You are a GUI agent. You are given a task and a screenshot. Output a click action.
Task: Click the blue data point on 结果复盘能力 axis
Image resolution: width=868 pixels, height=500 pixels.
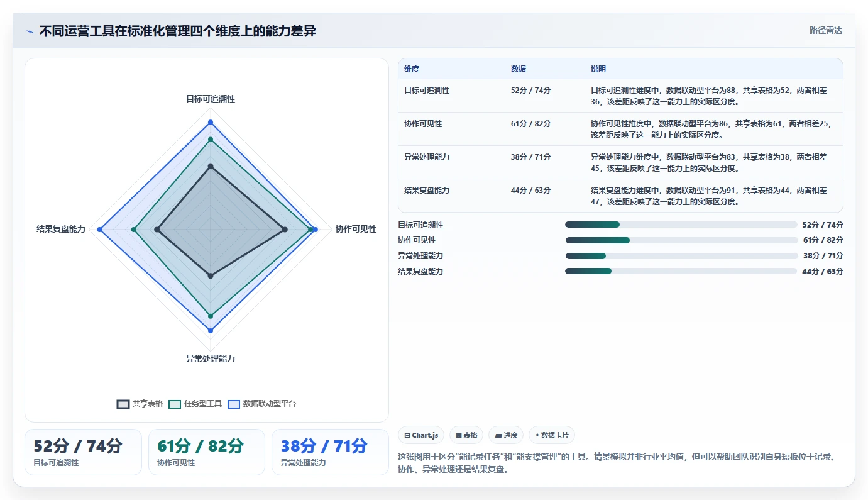tap(99, 230)
